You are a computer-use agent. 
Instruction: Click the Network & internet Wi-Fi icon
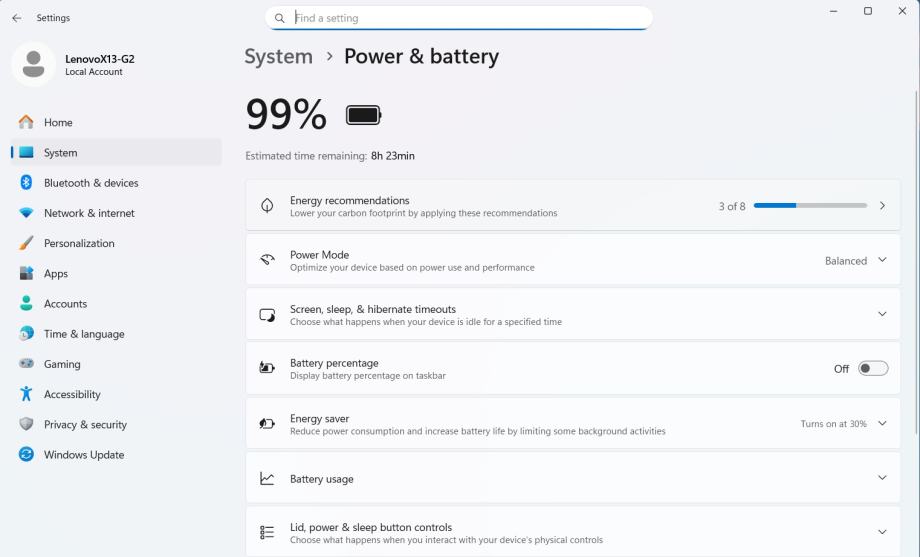click(x=27, y=213)
